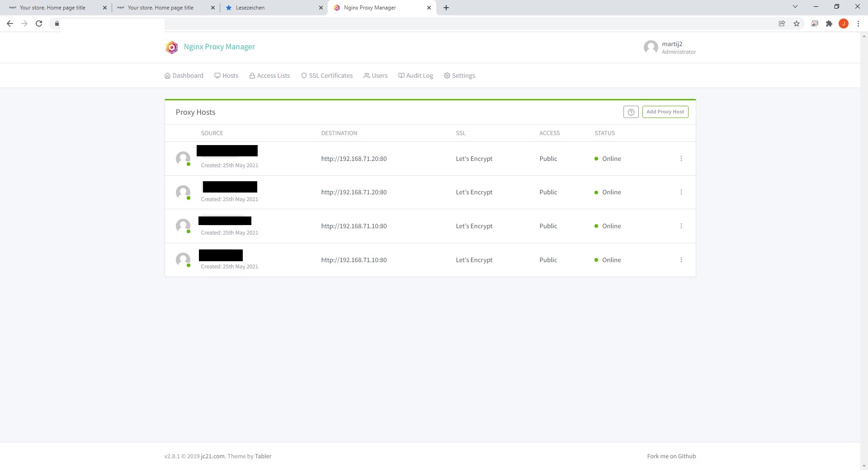Click Add Proxy Host
Screen dimensions: 868x470
pos(665,112)
